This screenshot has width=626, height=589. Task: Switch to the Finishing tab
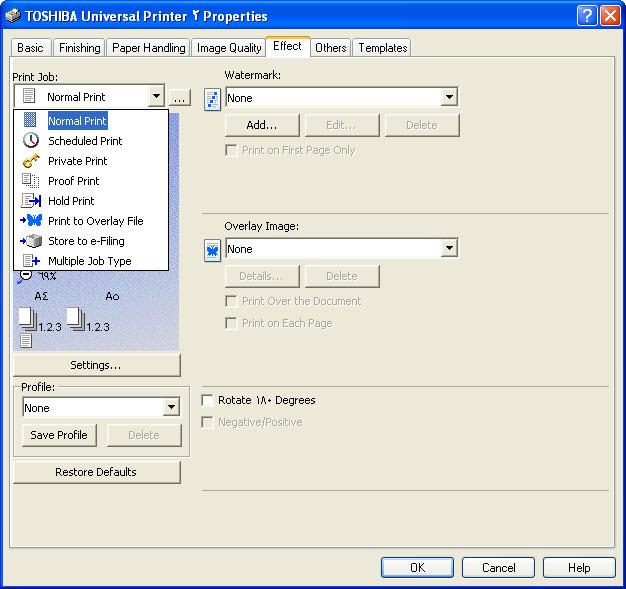tap(79, 48)
